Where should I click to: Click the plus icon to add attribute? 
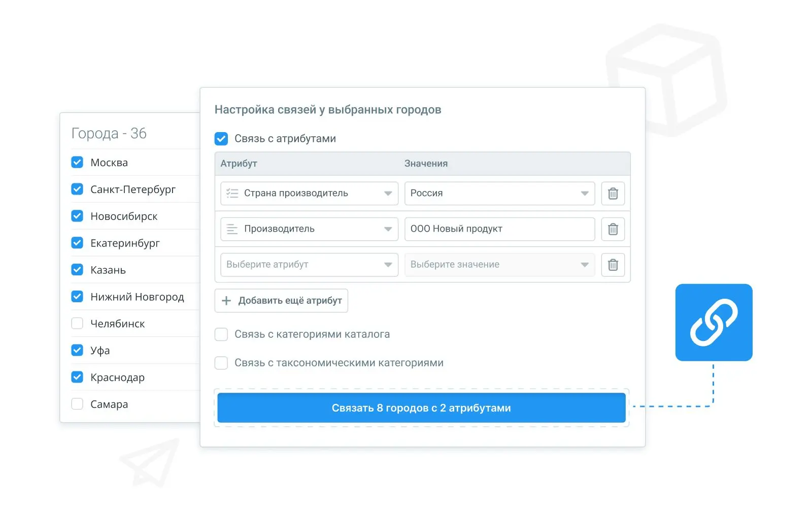click(x=226, y=301)
